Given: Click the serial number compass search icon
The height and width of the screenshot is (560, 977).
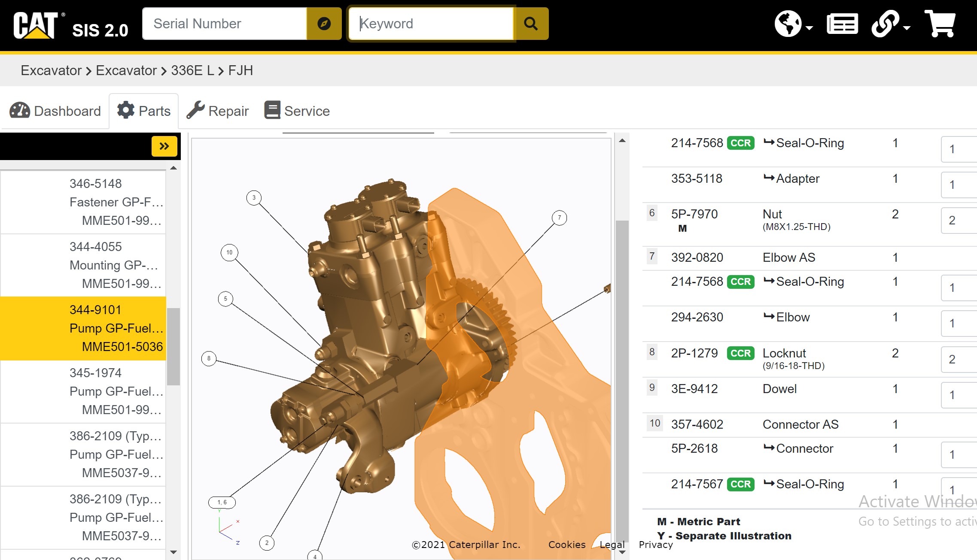Looking at the screenshot, I should point(324,24).
